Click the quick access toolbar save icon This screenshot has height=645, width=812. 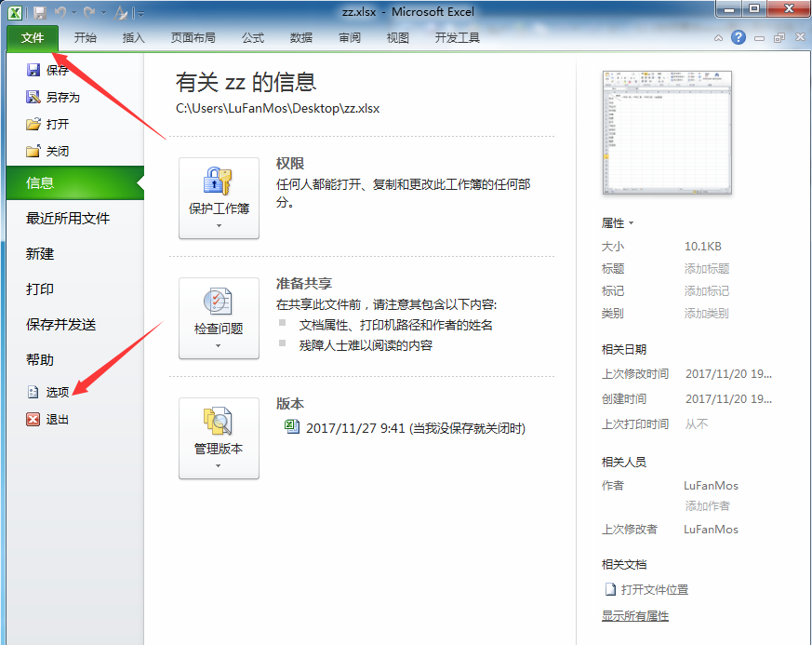point(39,13)
